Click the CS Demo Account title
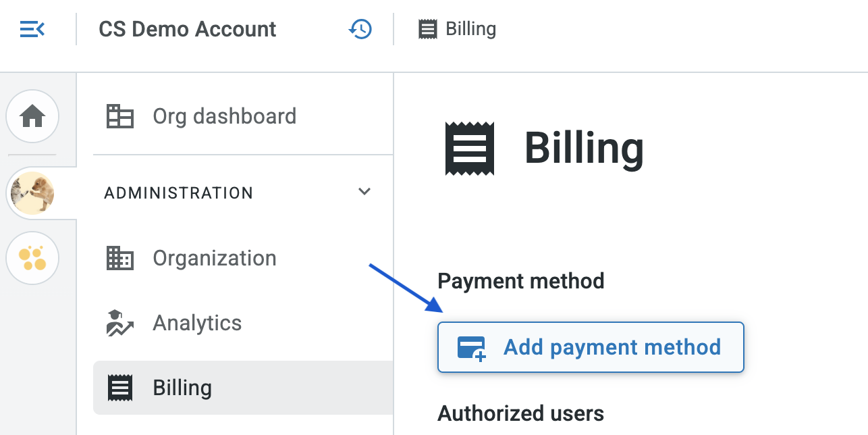This screenshot has width=868, height=435. pyautogui.click(x=188, y=29)
